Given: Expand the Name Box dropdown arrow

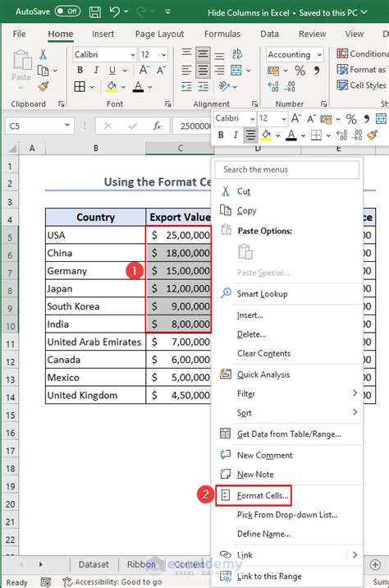Looking at the screenshot, I should (67, 126).
